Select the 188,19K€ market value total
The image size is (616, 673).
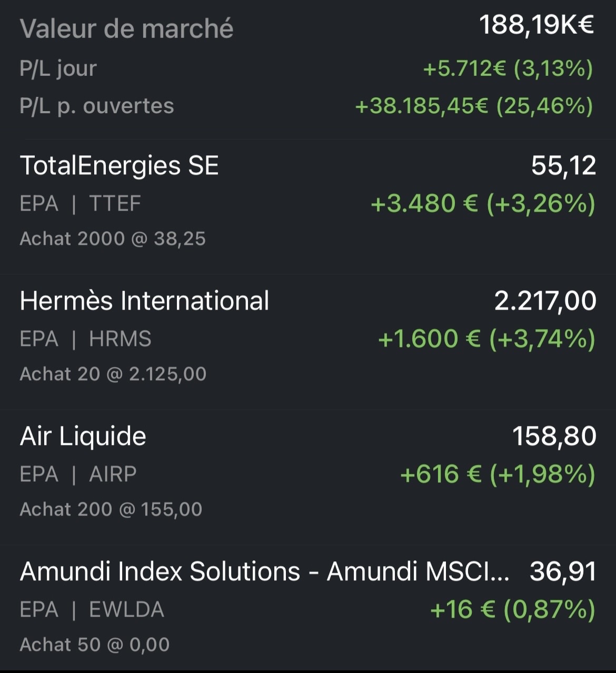pos(536,25)
